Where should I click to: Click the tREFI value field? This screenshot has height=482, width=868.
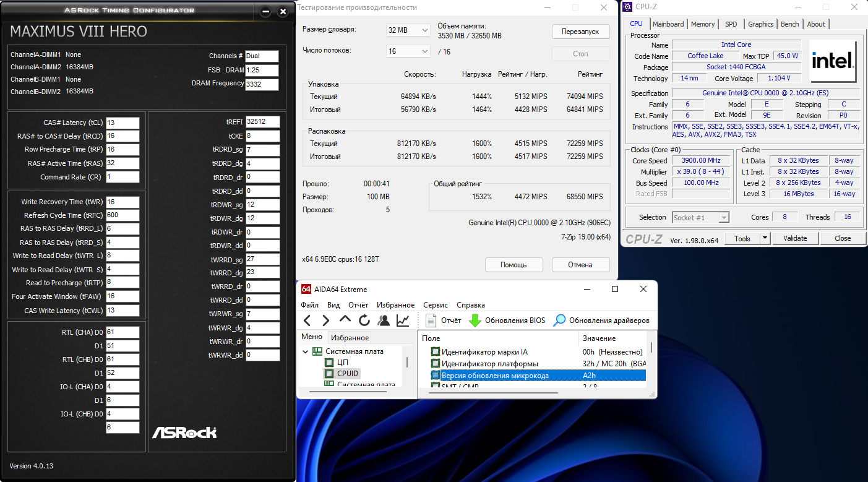(262, 122)
